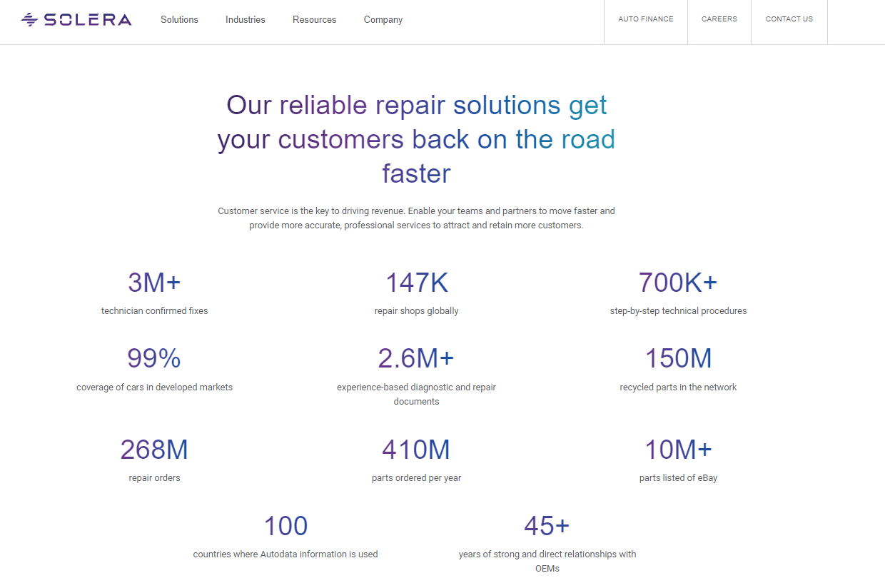This screenshot has height=588, width=885.
Task: Open the Solutions menu
Action: click(x=179, y=20)
